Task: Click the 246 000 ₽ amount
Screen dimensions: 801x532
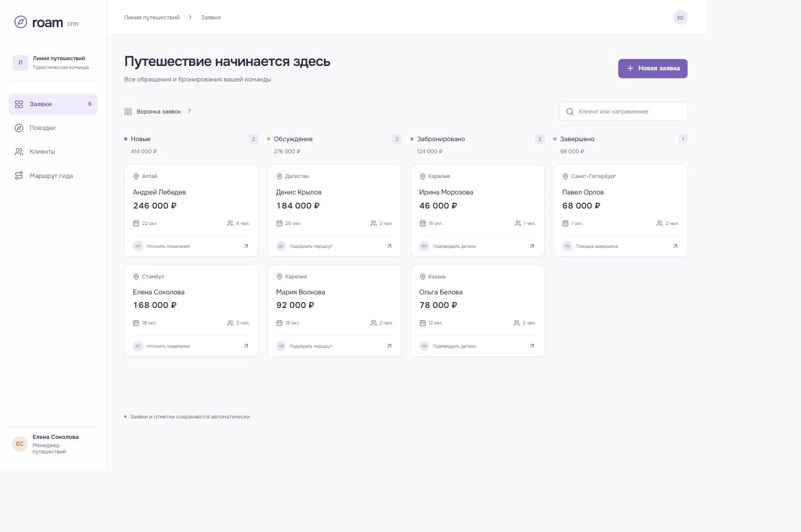Action: point(155,206)
